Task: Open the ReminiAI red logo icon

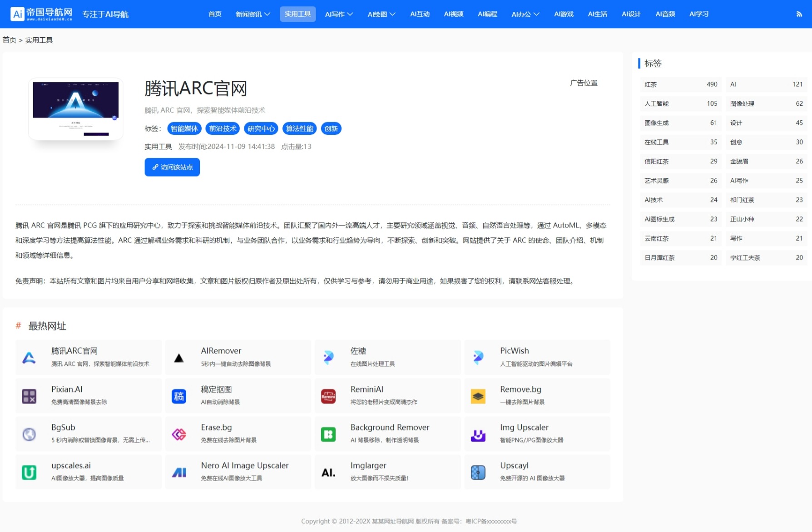Action: pyautogui.click(x=328, y=396)
